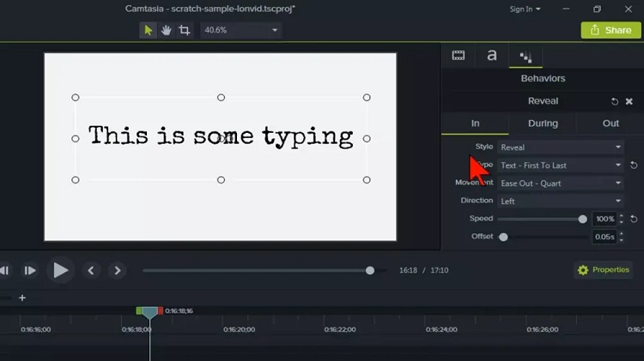Click the bottom-right text box handle
The height and width of the screenshot is (361, 644).
pyautogui.click(x=367, y=180)
